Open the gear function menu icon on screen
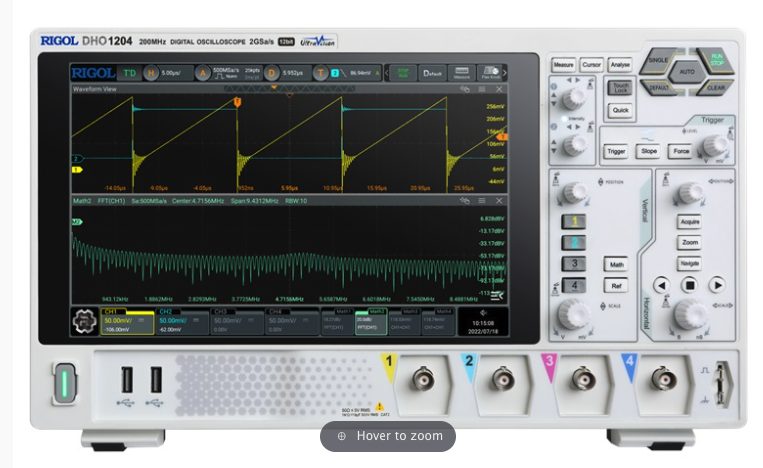Screen dimensions: 763x468 point(85,322)
